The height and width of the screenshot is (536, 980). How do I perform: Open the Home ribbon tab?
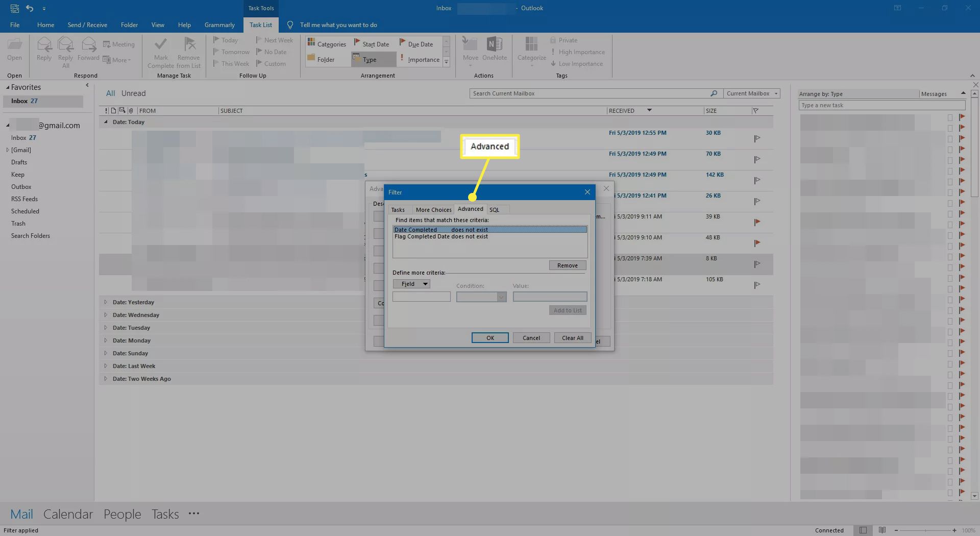pos(45,25)
